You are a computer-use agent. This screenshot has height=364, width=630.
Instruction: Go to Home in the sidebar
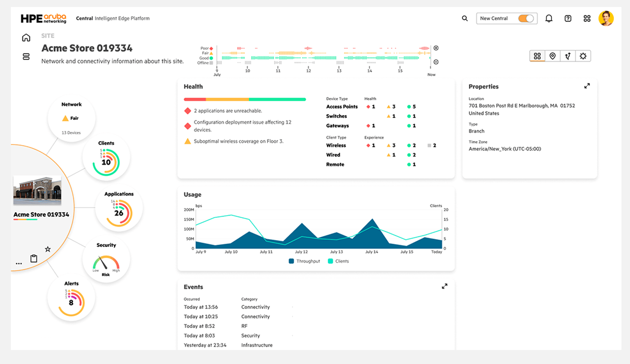coord(26,37)
